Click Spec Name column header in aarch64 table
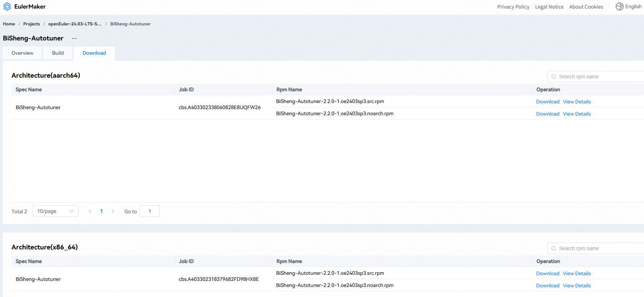 point(29,89)
